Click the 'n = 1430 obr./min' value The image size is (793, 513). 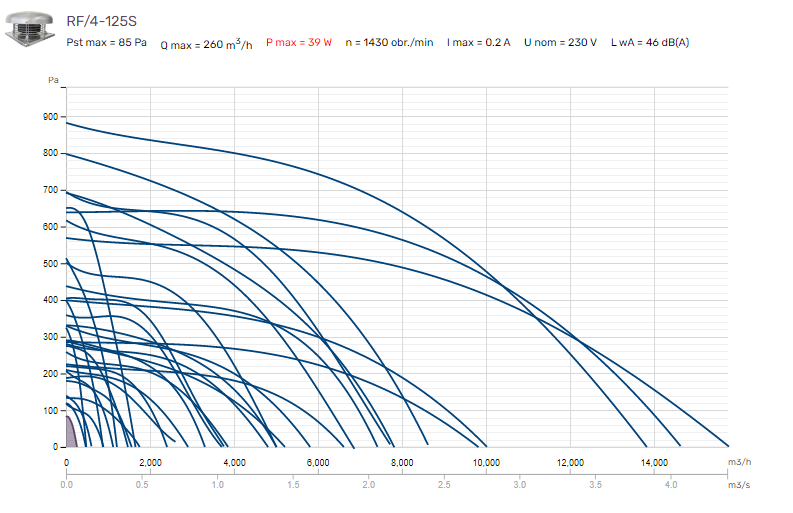(389, 42)
